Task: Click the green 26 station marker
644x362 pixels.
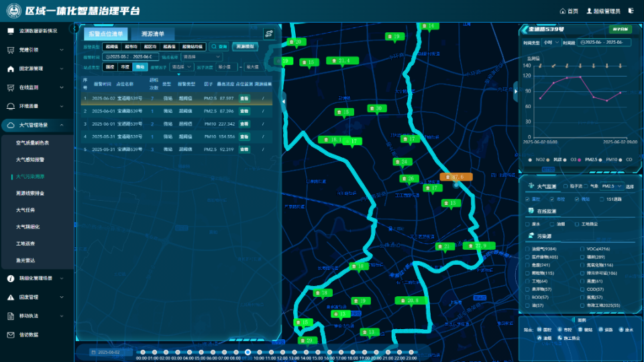Action: coord(409,179)
